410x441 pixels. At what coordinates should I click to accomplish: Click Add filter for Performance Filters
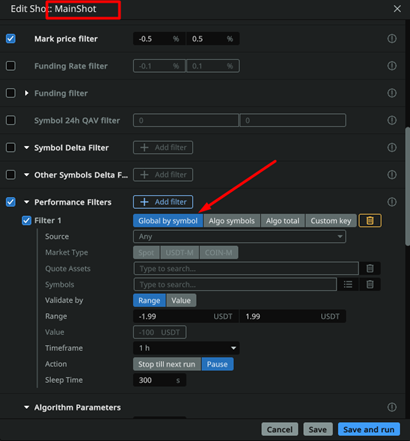[163, 202]
